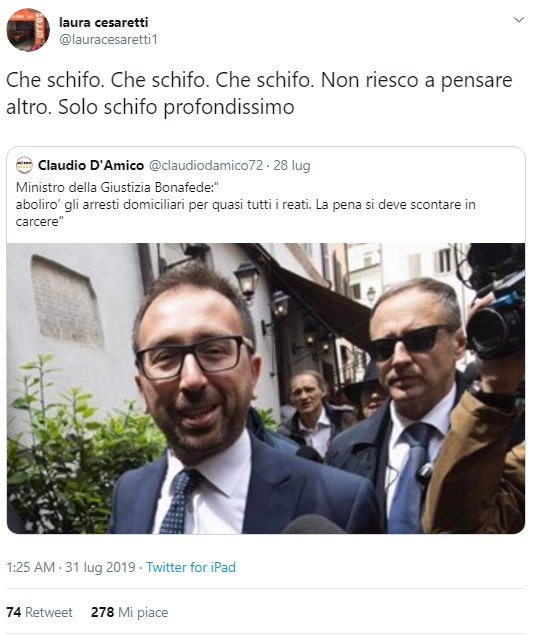Open the quoted tweet photo
This screenshot has height=635, width=533.
tap(266, 388)
